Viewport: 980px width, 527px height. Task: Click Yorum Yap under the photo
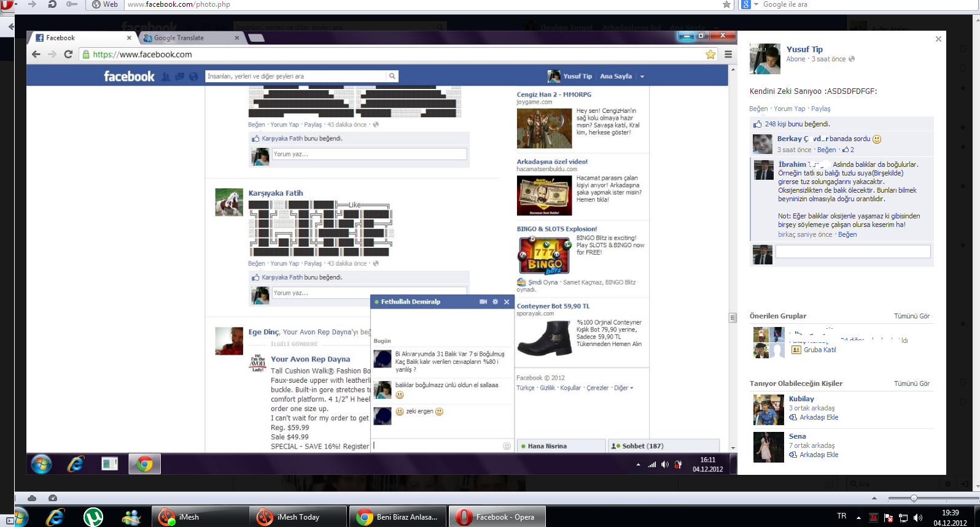pyautogui.click(x=790, y=109)
